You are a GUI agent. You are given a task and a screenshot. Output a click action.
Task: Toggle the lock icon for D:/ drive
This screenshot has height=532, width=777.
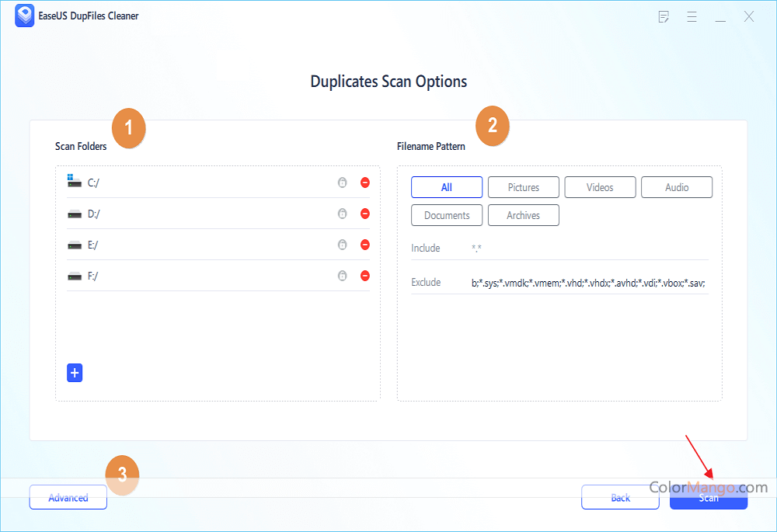pyautogui.click(x=343, y=214)
